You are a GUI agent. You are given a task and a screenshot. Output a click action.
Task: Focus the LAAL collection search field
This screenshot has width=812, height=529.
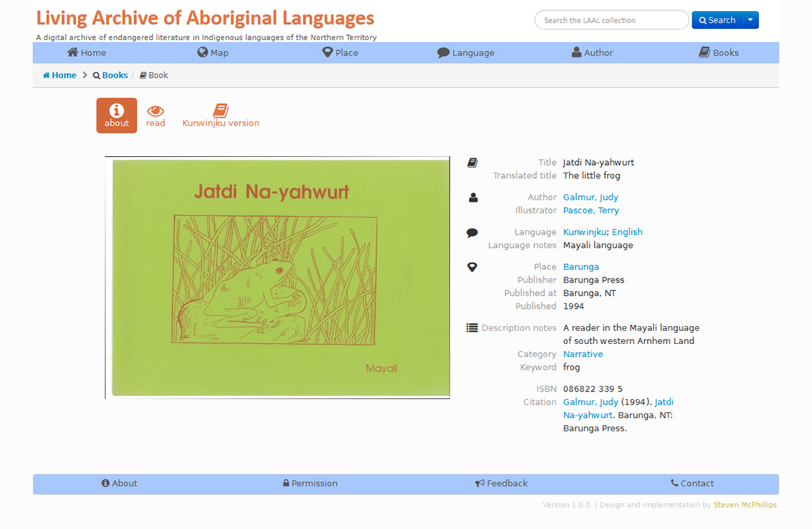612,20
